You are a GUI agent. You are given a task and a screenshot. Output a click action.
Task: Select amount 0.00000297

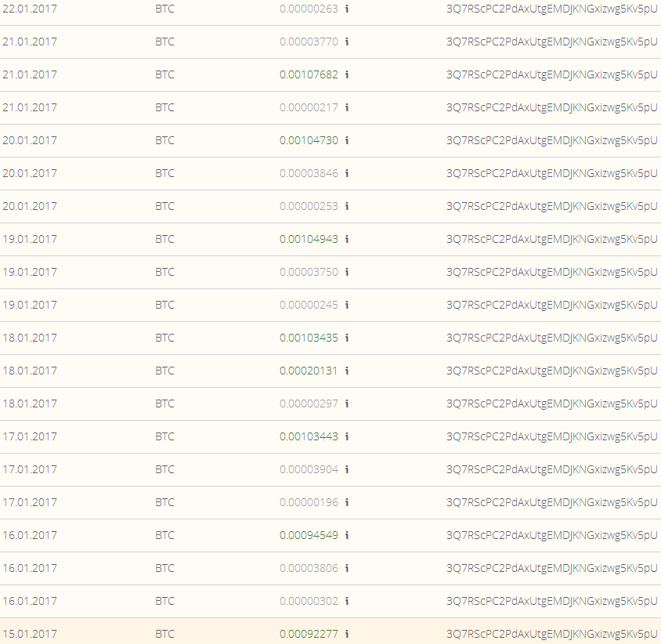tap(309, 403)
